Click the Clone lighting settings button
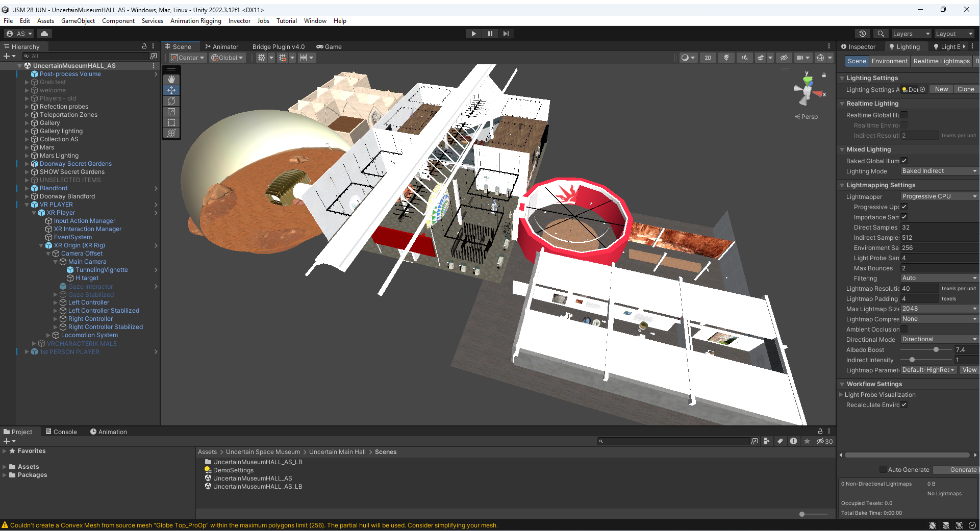 (966, 89)
